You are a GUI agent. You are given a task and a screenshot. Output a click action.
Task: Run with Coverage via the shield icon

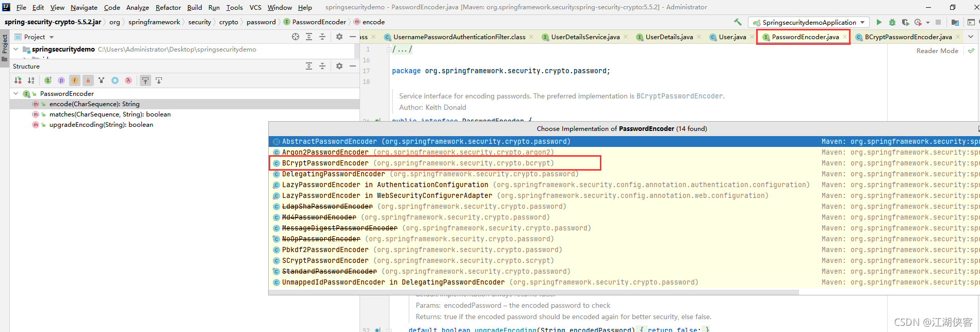click(905, 22)
